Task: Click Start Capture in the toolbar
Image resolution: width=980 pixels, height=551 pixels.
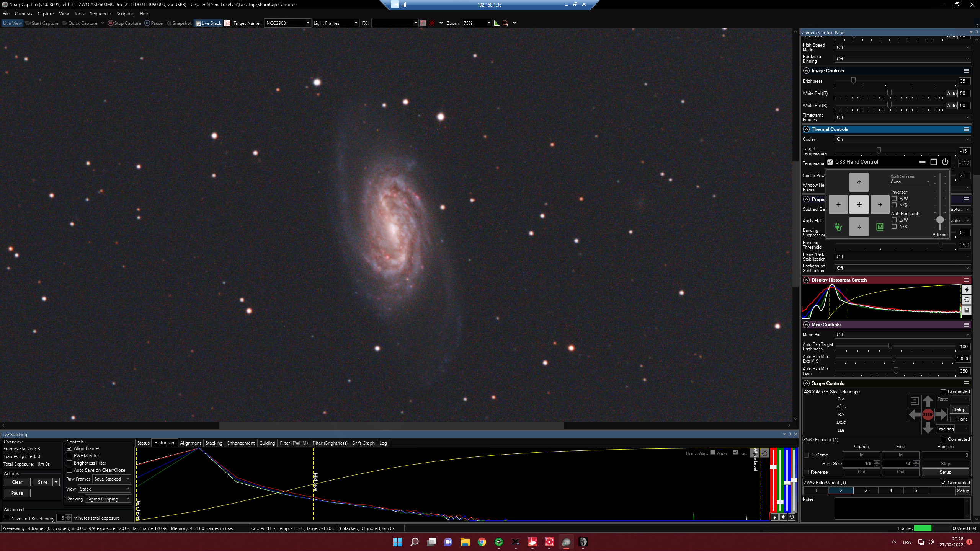Action: (x=42, y=23)
